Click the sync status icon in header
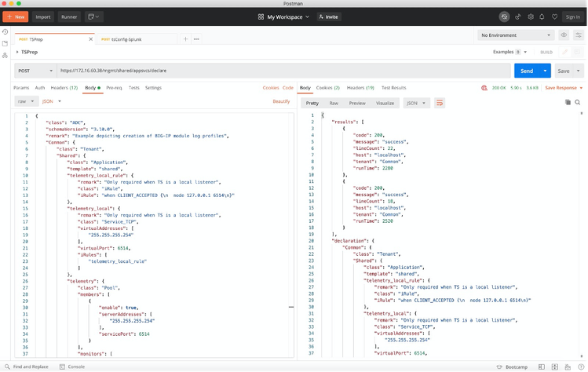Image resolution: width=588 pixels, height=372 pixels. point(505,16)
